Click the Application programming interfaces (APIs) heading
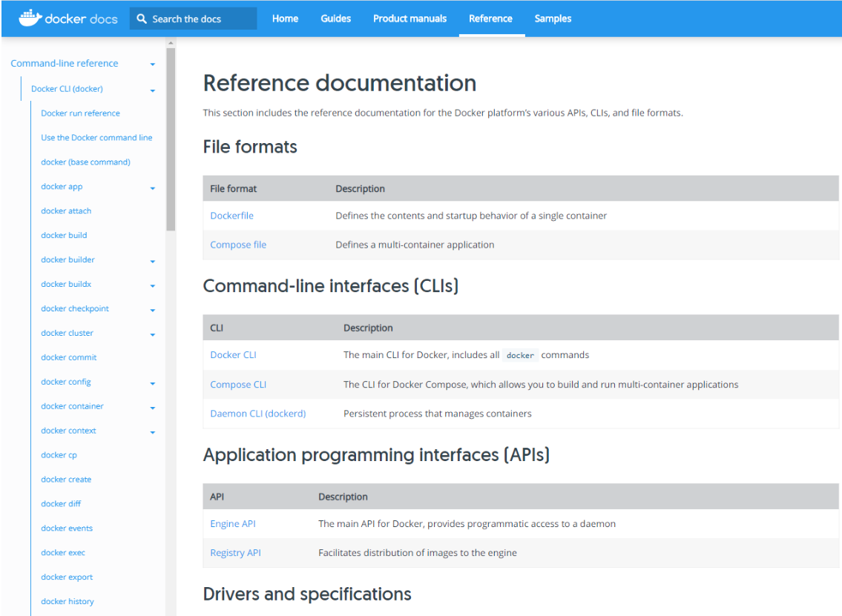The width and height of the screenshot is (842, 616). tap(376, 455)
